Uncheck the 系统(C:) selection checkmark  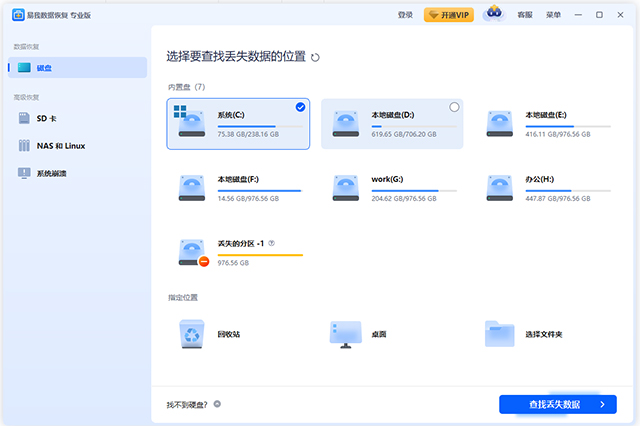pyautogui.click(x=300, y=107)
